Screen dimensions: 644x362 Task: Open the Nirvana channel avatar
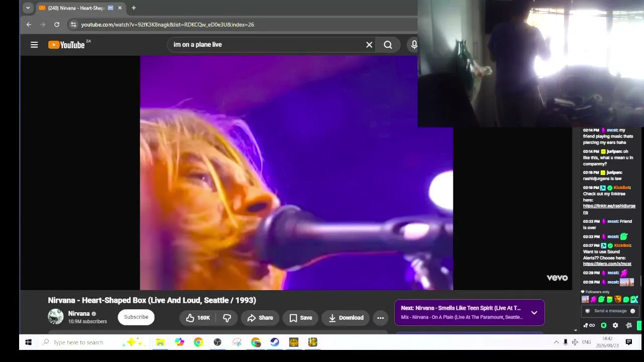point(56,317)
